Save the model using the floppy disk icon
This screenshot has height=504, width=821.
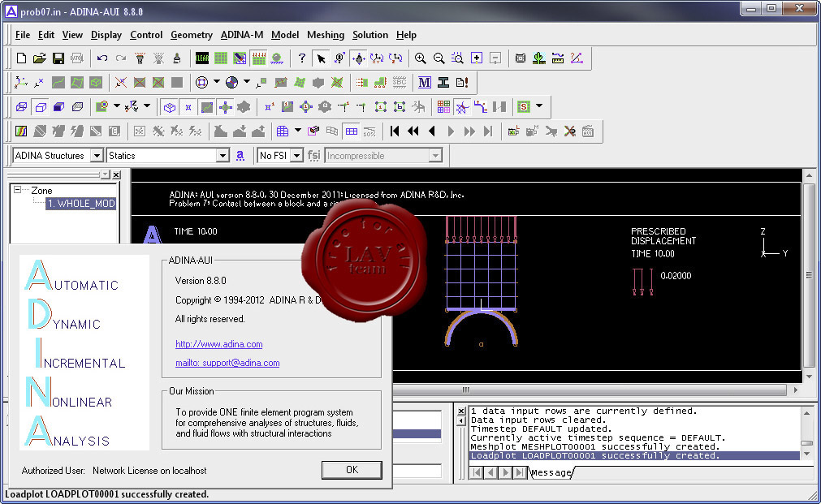[58, 58]
